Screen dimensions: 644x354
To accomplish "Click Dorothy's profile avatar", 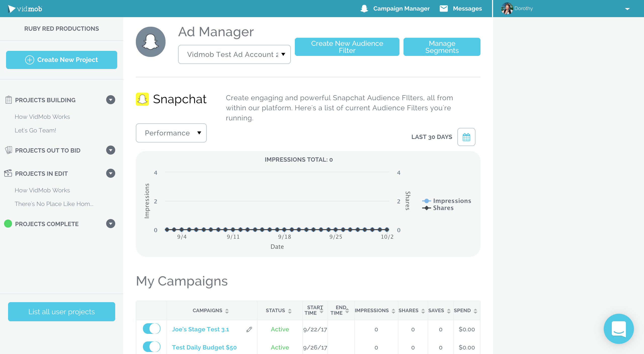I will [507, 9].
